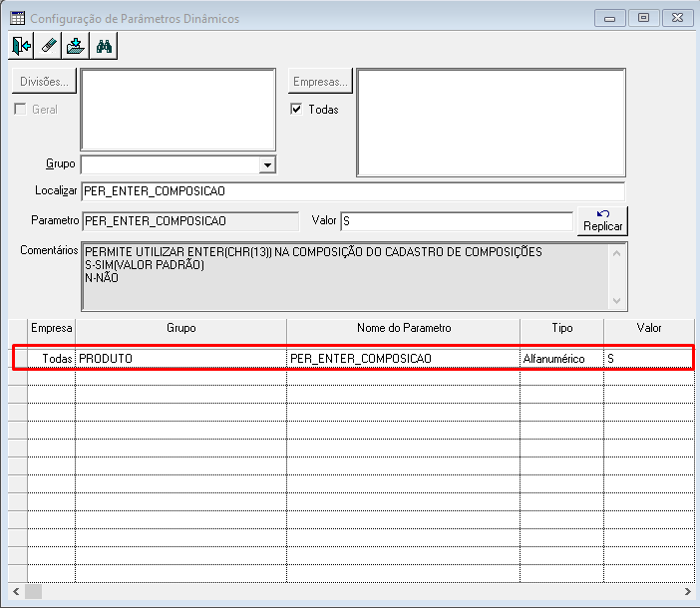This screenshot has height=608, width=700.
Task: Click the window title bar table icon
Action: [17, 18]
